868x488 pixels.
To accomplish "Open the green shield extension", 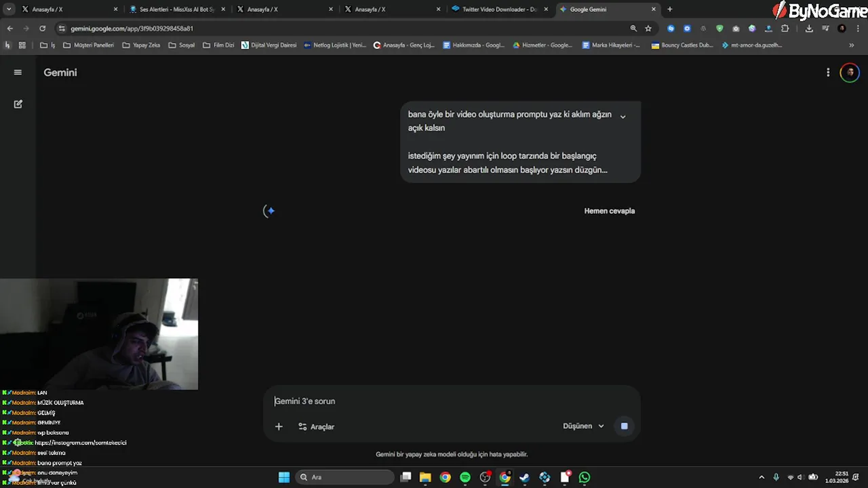I will [x=719, y=28].
